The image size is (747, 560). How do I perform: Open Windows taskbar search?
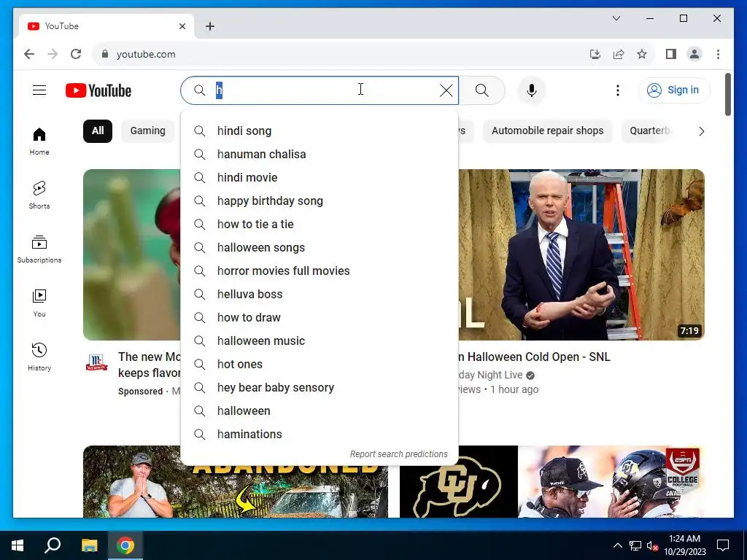[x=53, y=545]
